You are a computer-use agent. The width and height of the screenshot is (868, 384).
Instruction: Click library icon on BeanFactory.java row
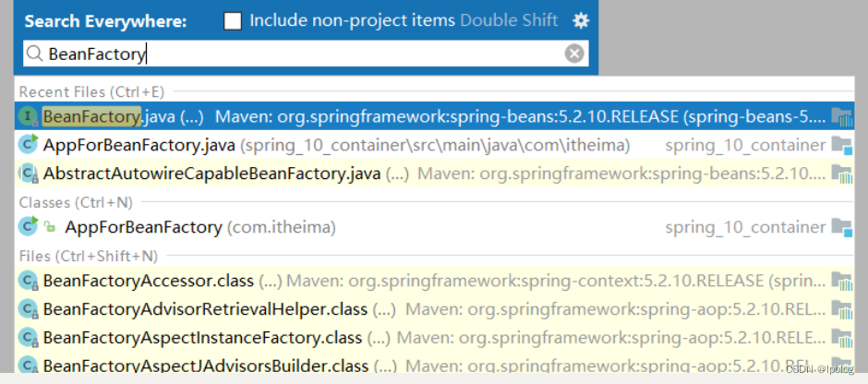pos(842,116)
